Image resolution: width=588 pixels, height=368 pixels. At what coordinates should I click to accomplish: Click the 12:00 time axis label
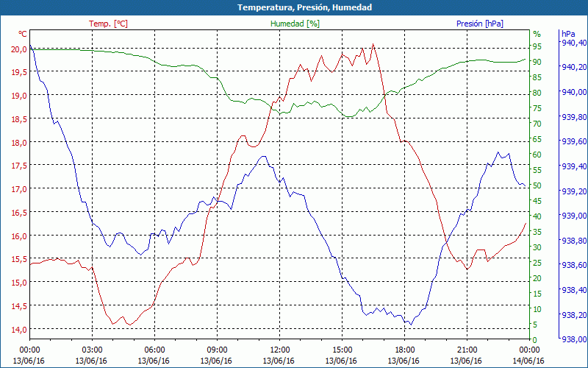[280, 350]
